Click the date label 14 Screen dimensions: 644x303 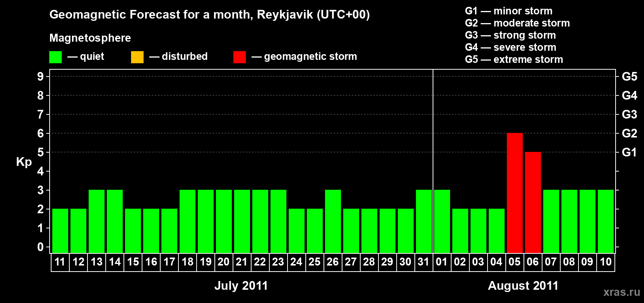(x=115, y=262)
